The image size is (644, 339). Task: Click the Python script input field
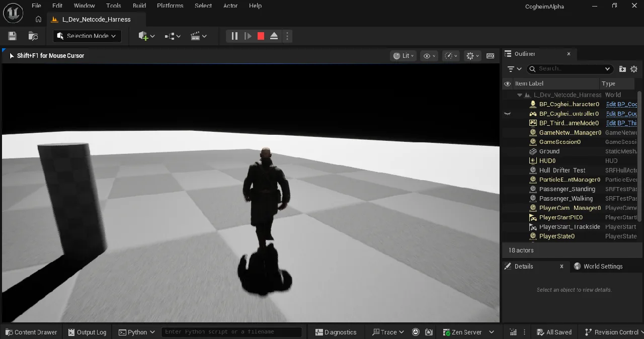click(x=231, y=332)
